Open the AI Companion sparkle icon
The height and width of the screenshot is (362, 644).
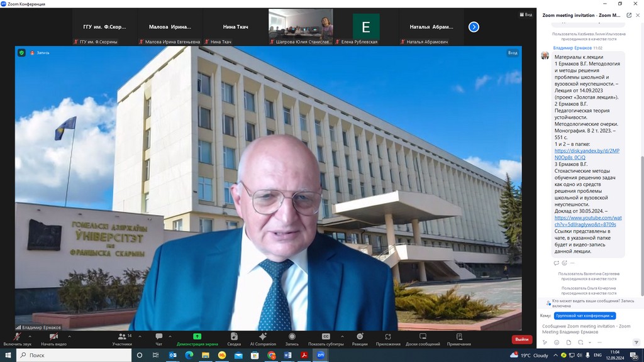(x=263, y=336)
